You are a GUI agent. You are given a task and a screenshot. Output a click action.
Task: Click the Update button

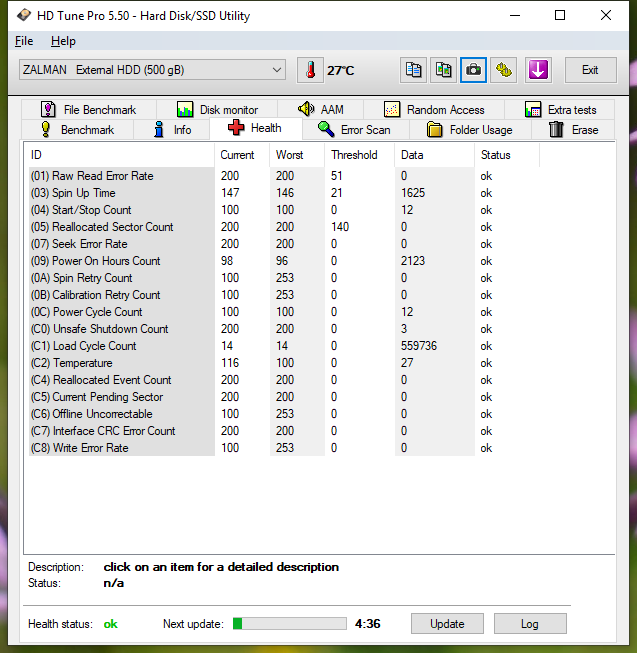coord(447,623)
